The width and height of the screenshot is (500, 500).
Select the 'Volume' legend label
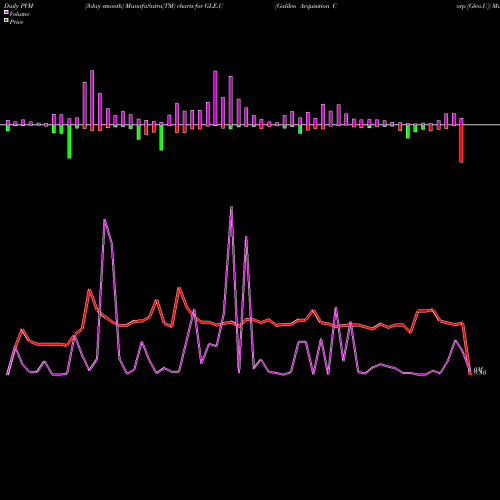(19, 14)
